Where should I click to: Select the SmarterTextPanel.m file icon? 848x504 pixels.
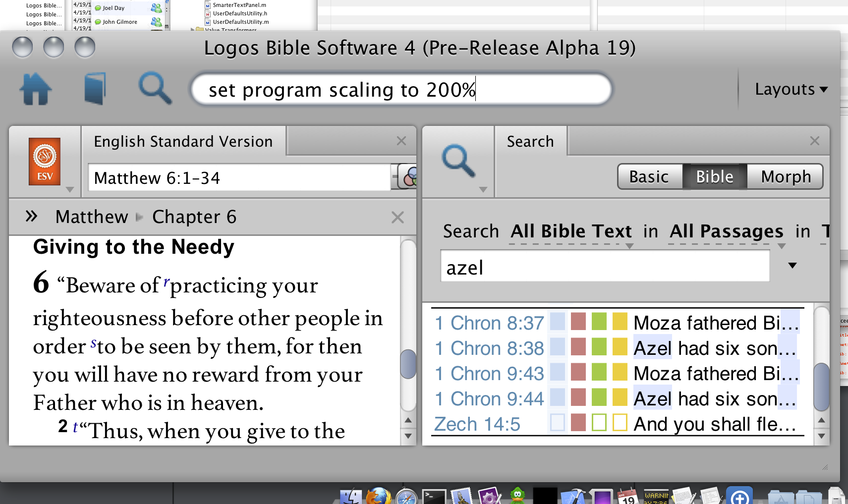pyautogui.click(x=208, y=5)
